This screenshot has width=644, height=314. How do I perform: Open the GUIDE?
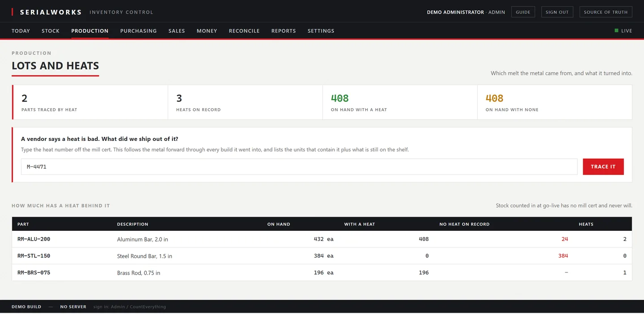523,12
